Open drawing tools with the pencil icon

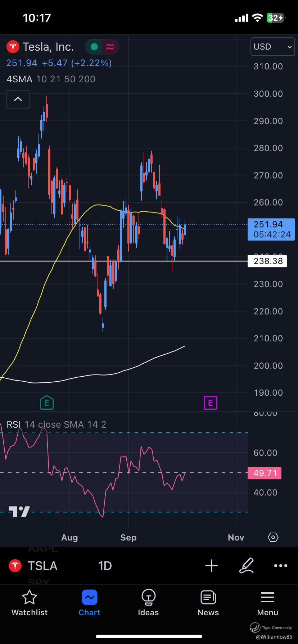pos(247,566)
